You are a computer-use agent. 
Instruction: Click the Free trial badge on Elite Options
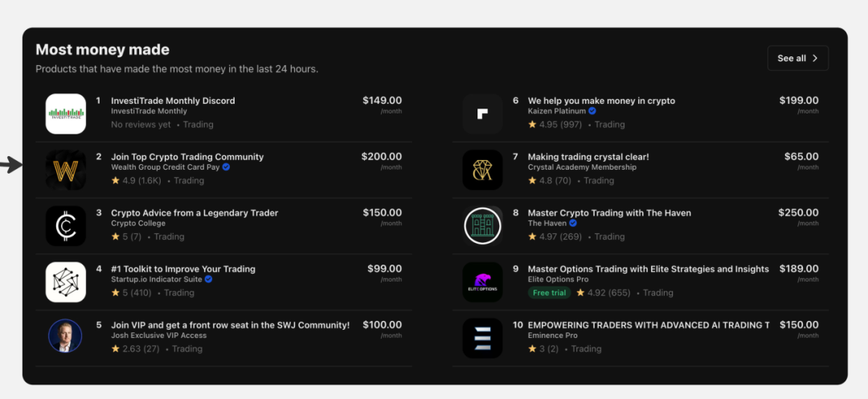pyautogui.click(x=550, y=293)
